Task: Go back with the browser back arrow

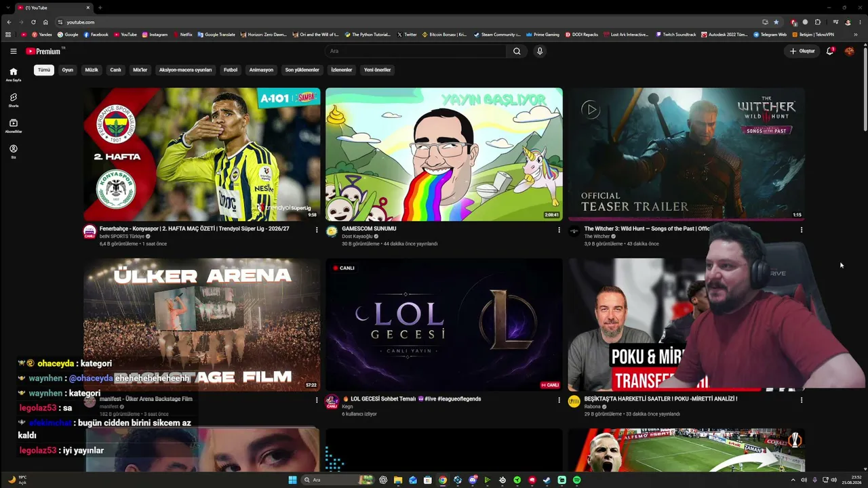Action: point(9,22)
